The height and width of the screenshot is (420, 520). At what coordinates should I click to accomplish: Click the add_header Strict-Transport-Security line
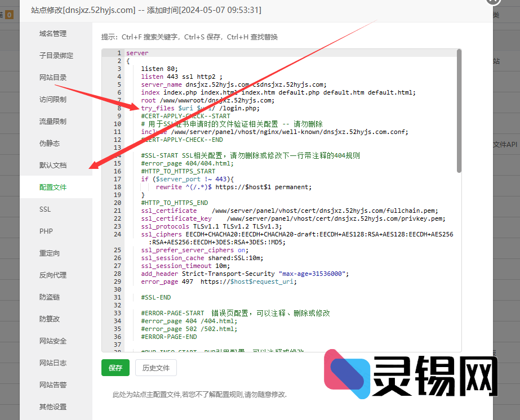click(x=245, y=274)
